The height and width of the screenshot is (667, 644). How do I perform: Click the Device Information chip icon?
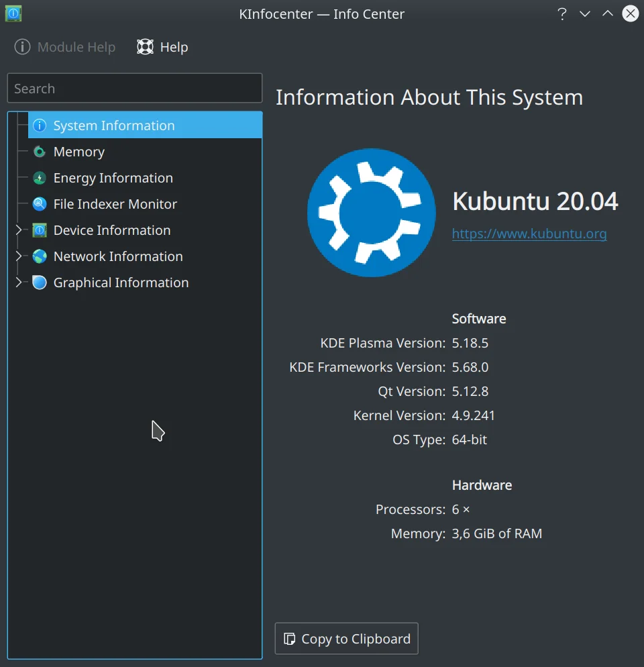[40, 230]
